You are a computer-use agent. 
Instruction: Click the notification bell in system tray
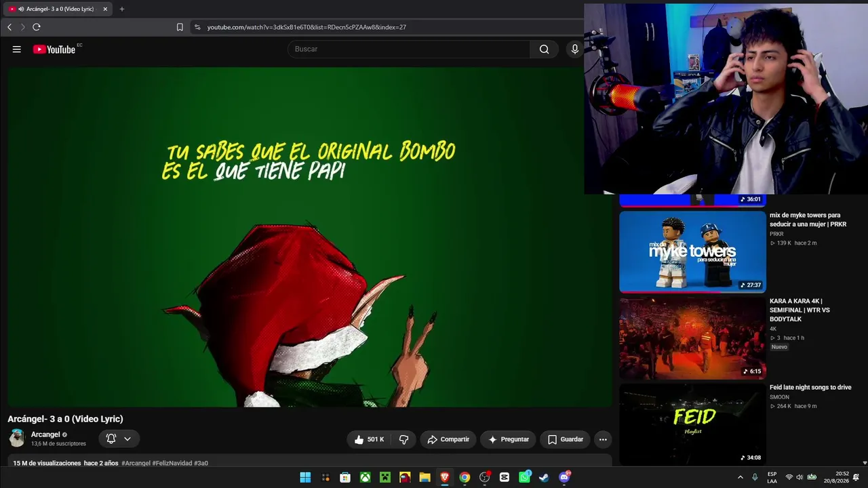[x=856, y=477]
